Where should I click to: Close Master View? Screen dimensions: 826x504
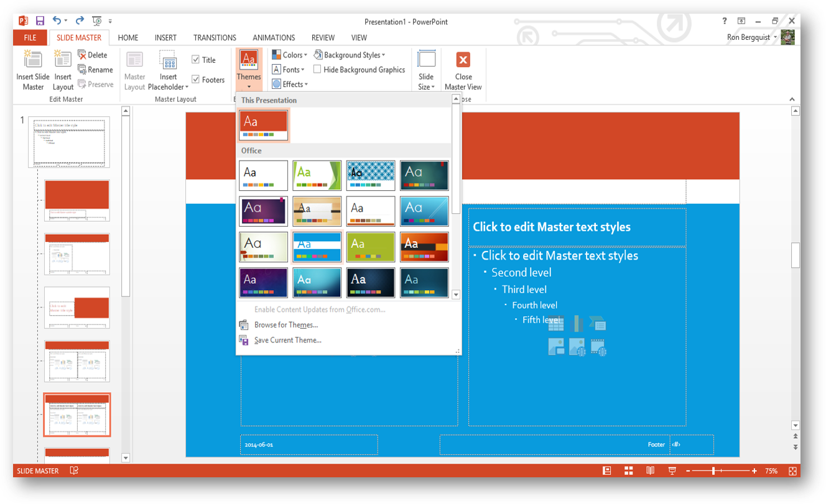tap(463, 71)
